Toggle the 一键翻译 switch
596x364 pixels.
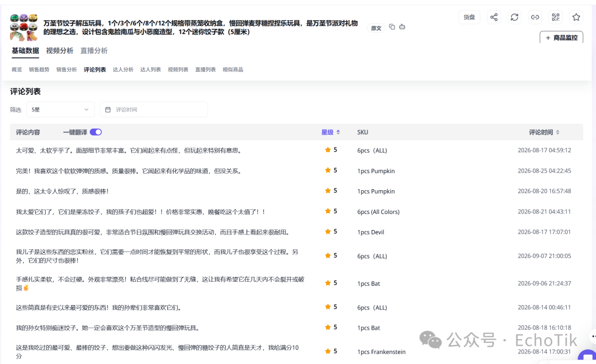coord(96,132)
